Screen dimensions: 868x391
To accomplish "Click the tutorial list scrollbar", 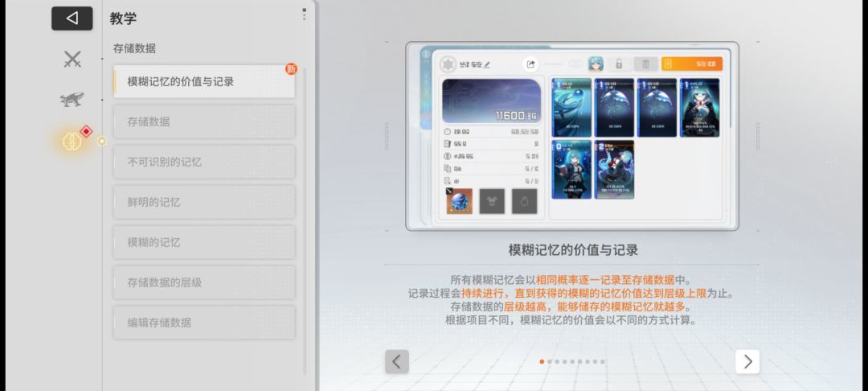I will point(305,221).
